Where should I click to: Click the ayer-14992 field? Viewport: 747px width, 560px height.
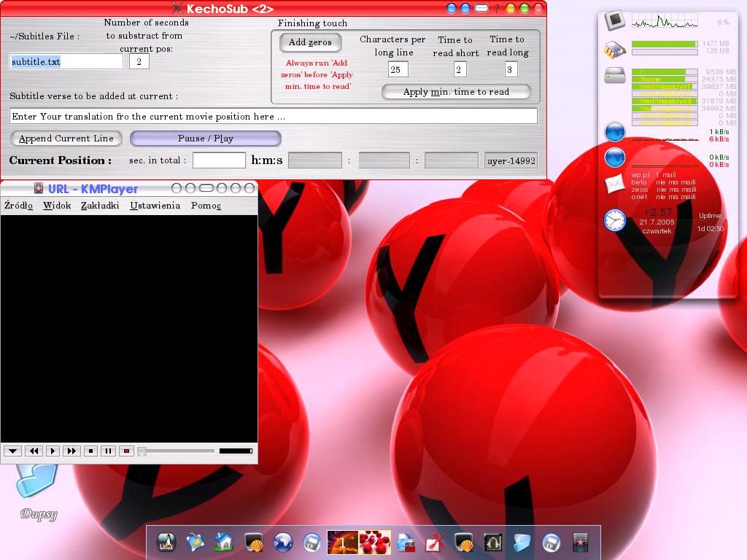pos(511,160)
